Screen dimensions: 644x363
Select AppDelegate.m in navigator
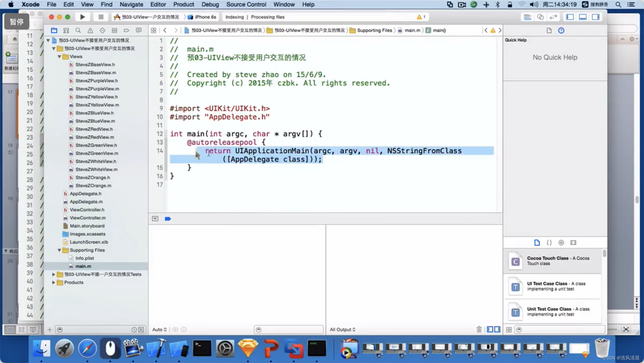[86, 202]
